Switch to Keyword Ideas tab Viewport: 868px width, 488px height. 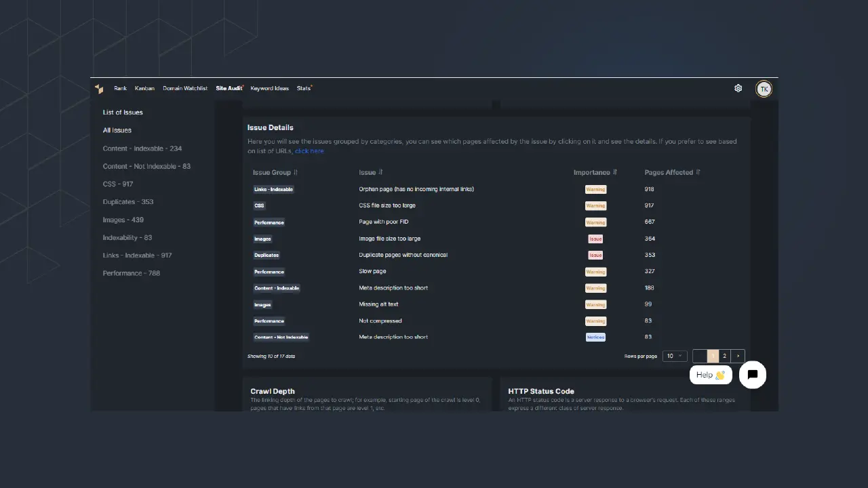point(269,88)
